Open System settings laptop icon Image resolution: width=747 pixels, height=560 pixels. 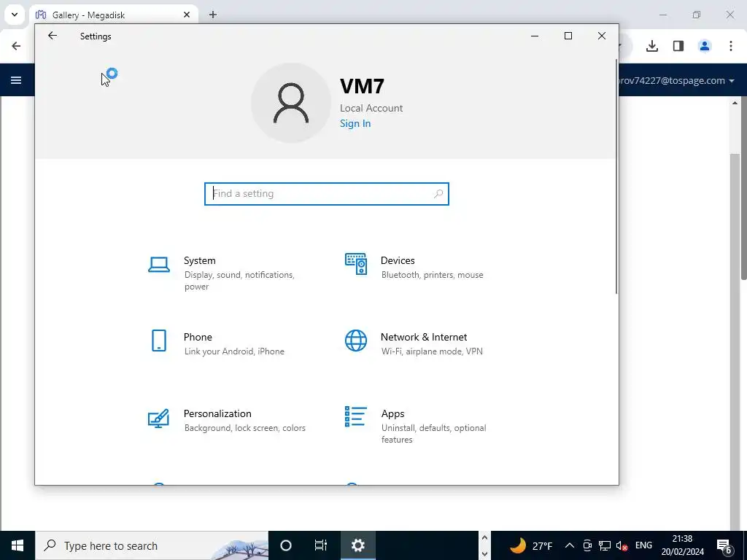(158, 264)
